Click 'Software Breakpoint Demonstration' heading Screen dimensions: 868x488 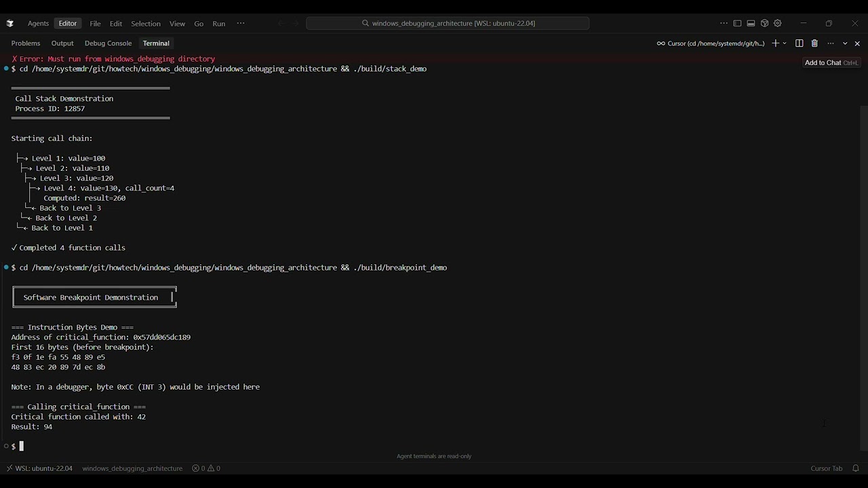(x=91, y=298)
